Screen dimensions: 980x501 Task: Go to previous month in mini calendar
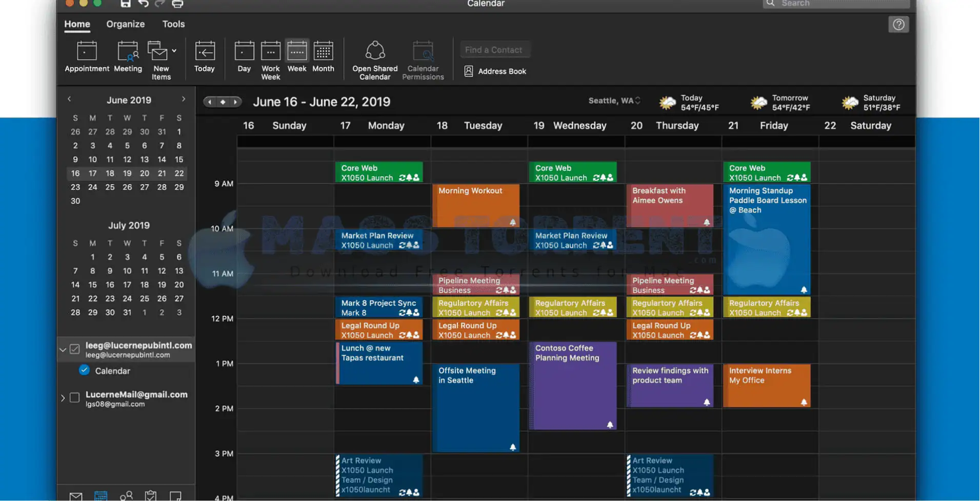69,99
